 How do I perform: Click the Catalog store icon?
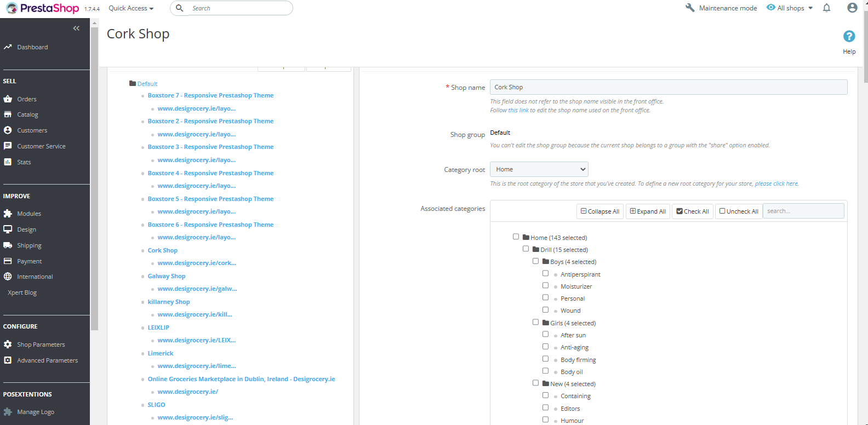click(8, 114)
